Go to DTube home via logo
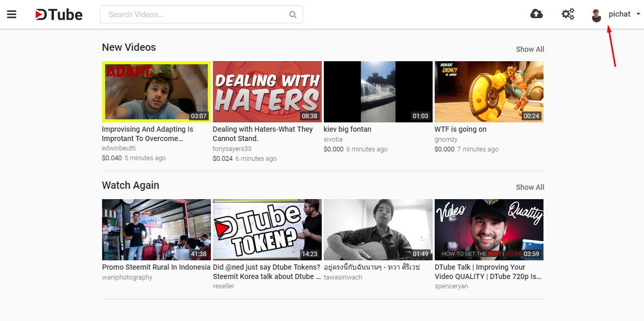644x321 pixels. pyautogui.click(x=59, y=15)
